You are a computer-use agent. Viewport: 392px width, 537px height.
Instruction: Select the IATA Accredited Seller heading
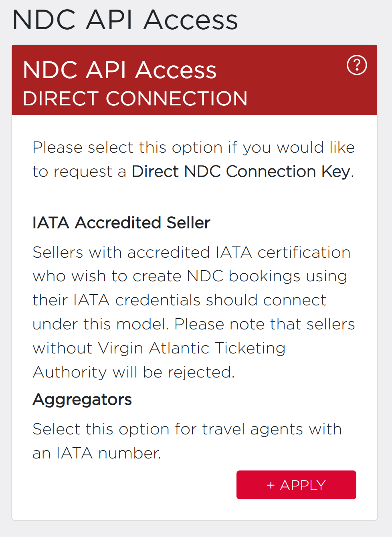point(121,223)
